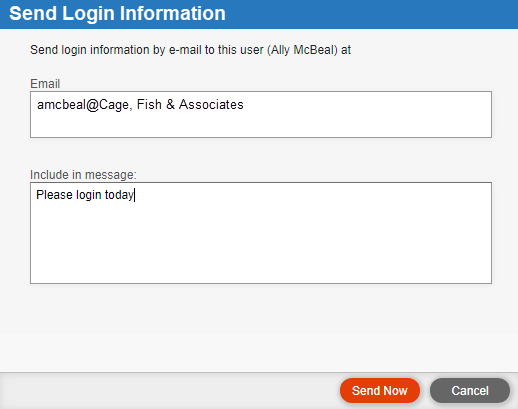
Task: Click the word 'Please' in the message box
Action: (x=54, y=195)
